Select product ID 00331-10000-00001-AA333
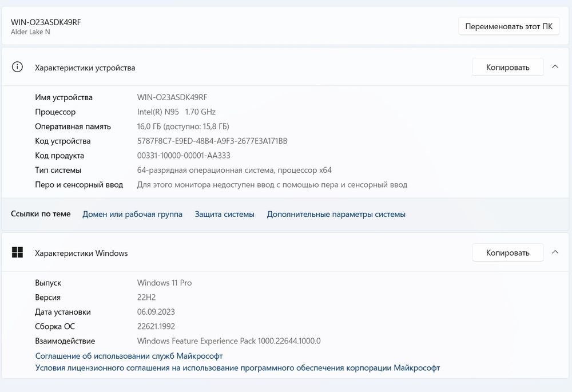 pos(184,156)
